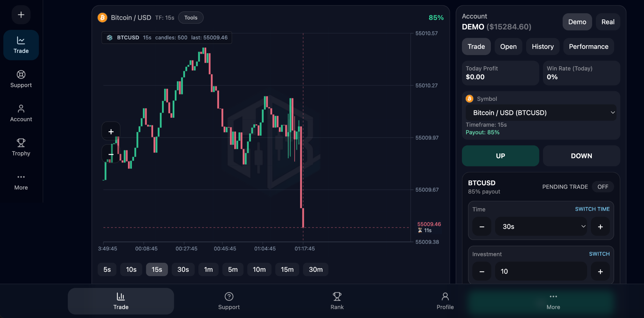The height and width of the screenshot is (318, 644).
Task: Open the Performance tab
Action: click(588, 46)
